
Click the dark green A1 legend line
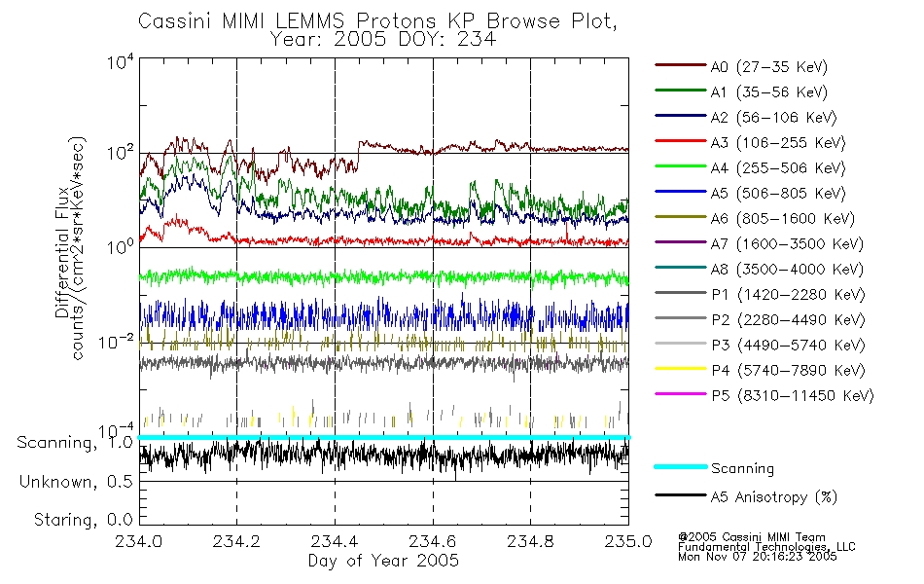[681, 91]
